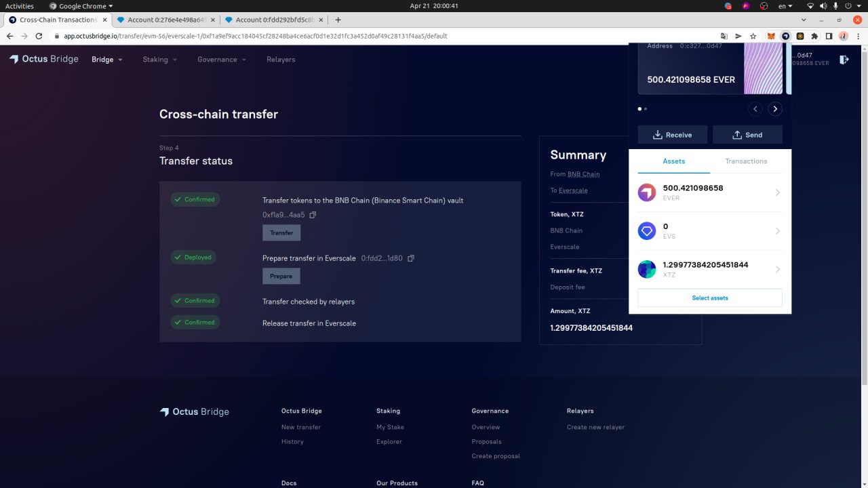Copy the Everscale address 0:fdd2...1d80

[x=411, y=258]
